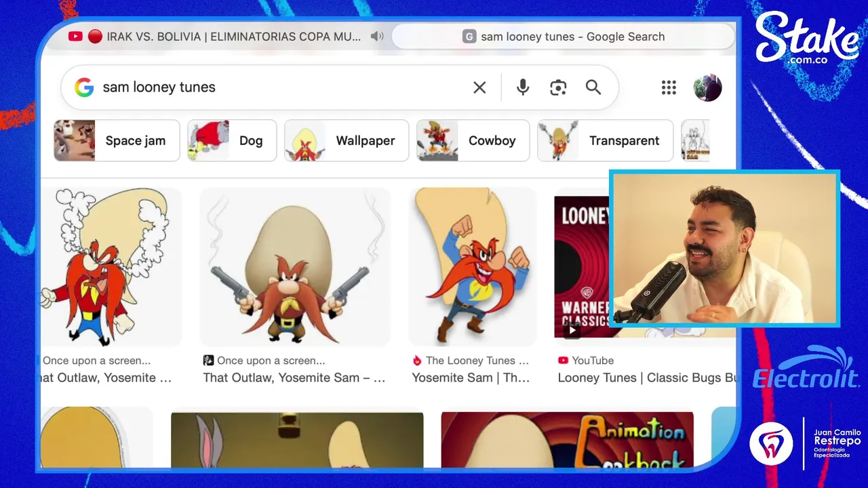Open Yosemite Sam with raised fists image
The width and height of the screenshot is (868, 488).
(x=473, y=267)
